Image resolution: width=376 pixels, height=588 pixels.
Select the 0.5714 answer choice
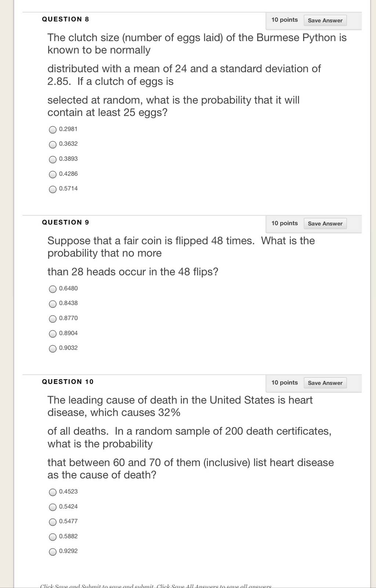click(x=53, y=189)
